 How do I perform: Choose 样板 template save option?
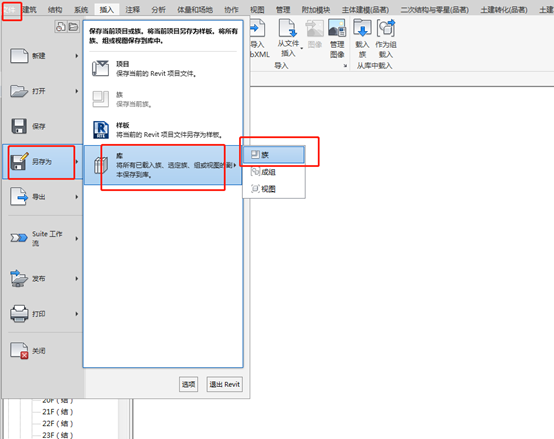tap(163, 130)
